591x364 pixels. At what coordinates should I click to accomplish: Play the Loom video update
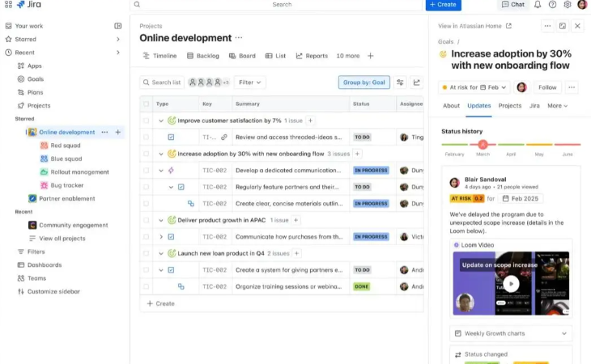(x=512, y=284)
